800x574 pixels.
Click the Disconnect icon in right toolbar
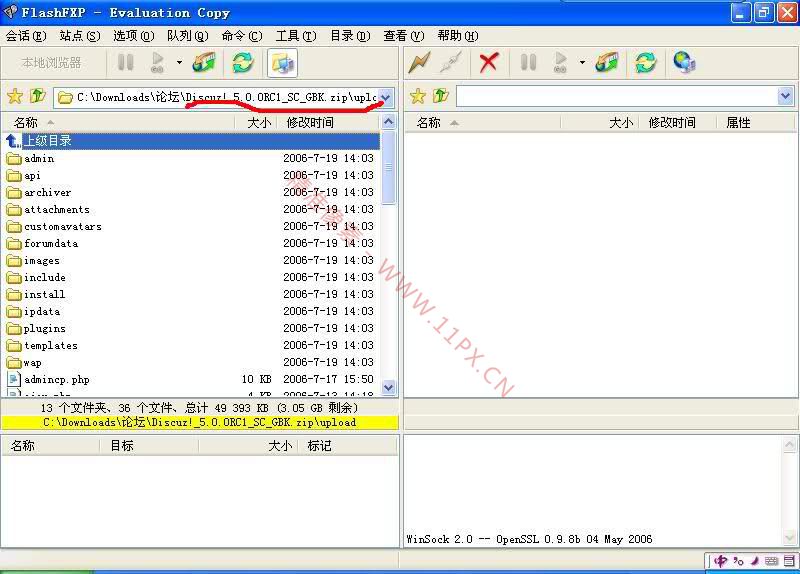click(450, 63)
